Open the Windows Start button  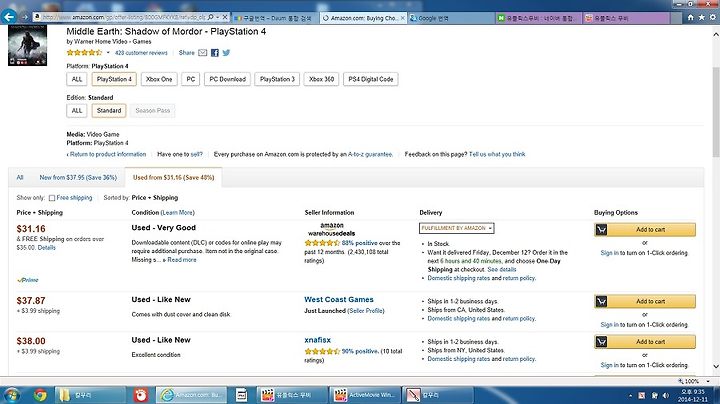(12, 394)
